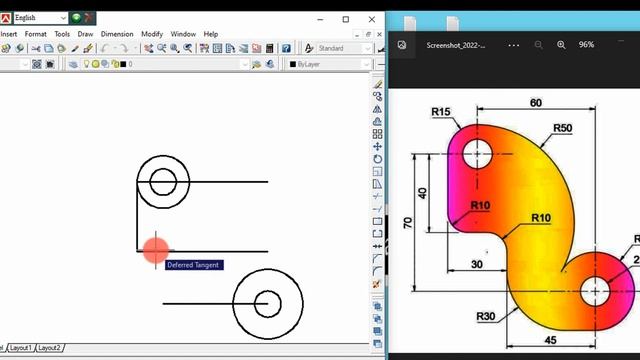This screenshot has width=640, height=360.
Task: Click the Undo arrow icon
Action: [x=105, y=49]
